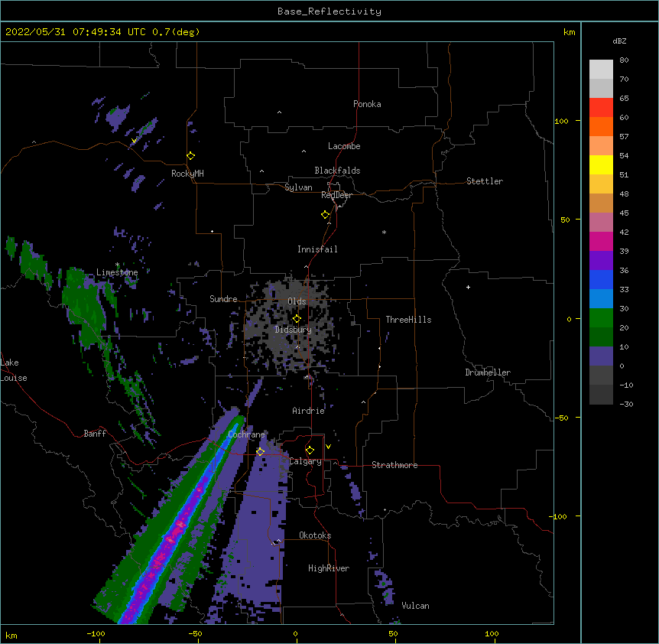Click the Sundre town label
This screenshot has height=644, width=659.
[x=223, y=299]
